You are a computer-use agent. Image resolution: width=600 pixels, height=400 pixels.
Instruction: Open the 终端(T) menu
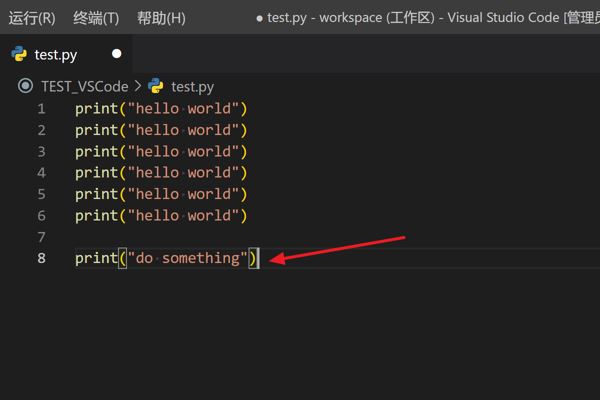point(96,18)
